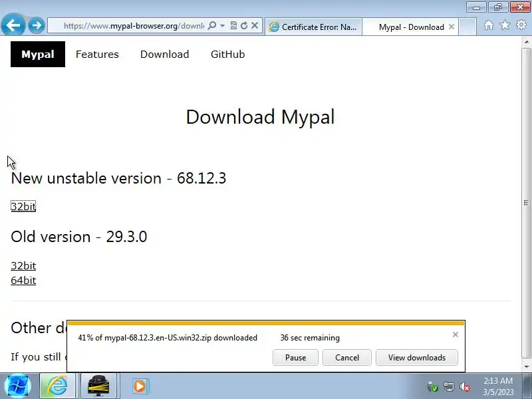Viewport: 532px width, 399px height.
Task: Minimize the Internet Explorer window
Action: [476, 7]
